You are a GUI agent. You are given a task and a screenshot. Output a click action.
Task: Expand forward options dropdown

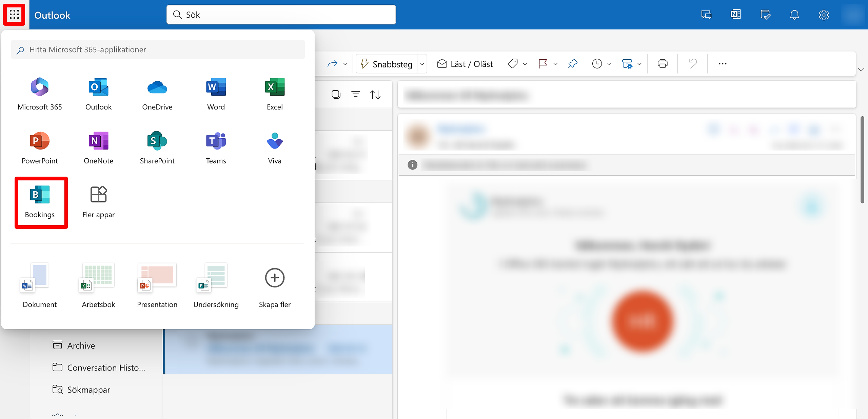[346, 63]
